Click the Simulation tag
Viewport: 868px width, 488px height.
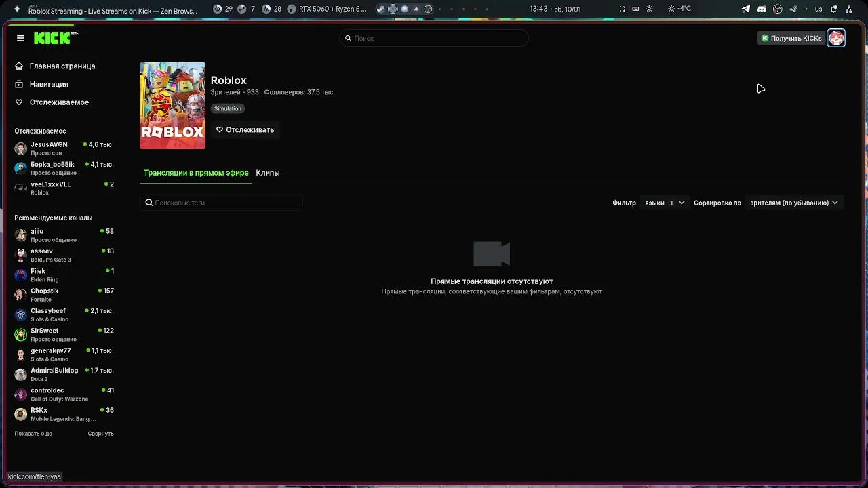click(x=228, y=108)
